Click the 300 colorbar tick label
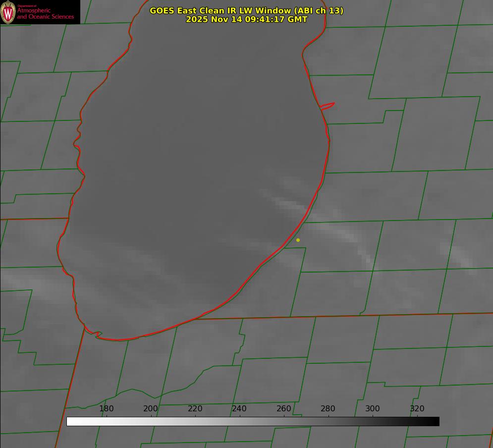This screenshot has height=448, width=493. pos(373,409)
